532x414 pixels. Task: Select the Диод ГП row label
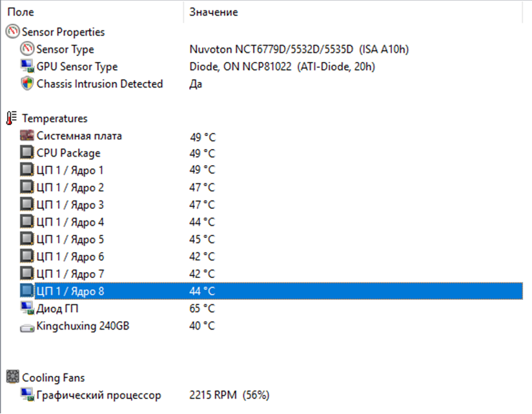[x=57, y=309]
